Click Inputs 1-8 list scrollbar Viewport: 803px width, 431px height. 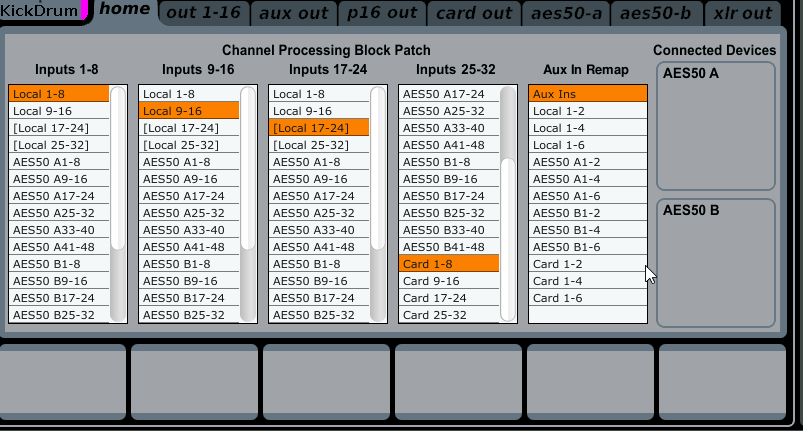coord(118,169)
